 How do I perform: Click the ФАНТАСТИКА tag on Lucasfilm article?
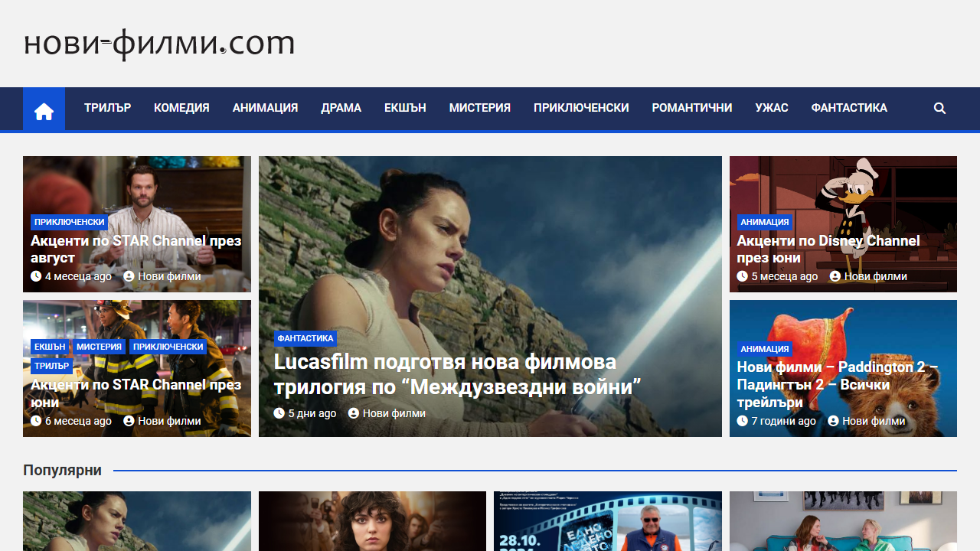pyautogui.click(x=305, y=338)
